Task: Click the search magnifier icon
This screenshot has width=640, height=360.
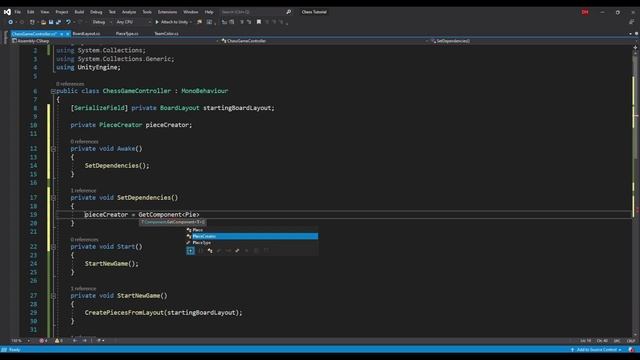Action: point(289,12)
